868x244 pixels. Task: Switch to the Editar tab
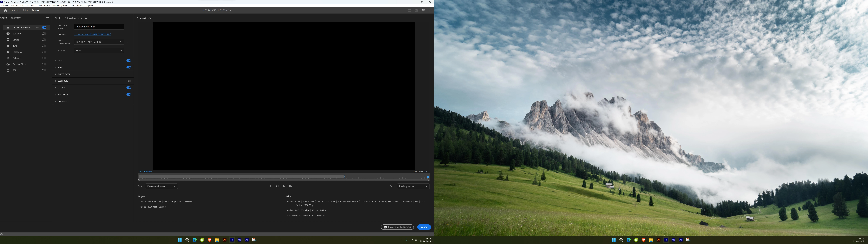[x=26, y=10]
